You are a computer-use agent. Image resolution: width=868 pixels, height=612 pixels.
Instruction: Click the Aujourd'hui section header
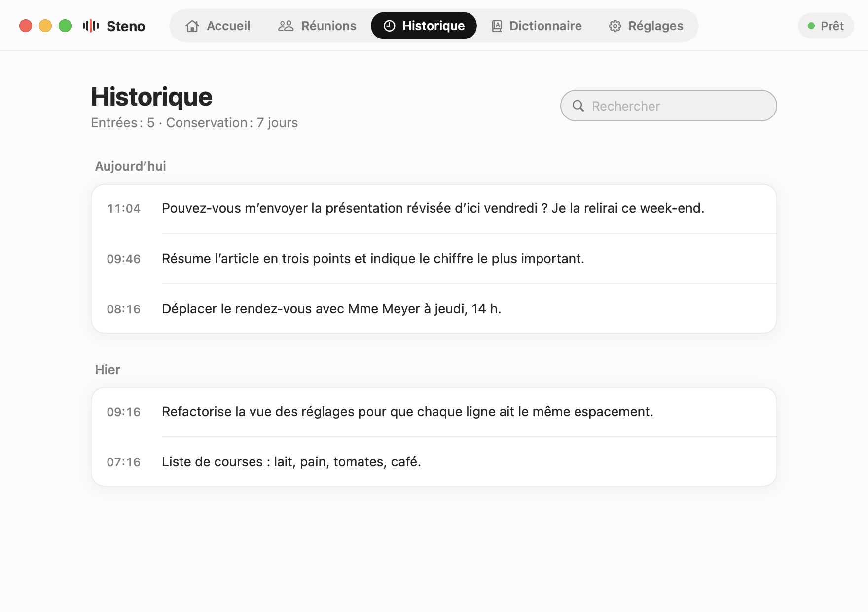coord(130,166)
